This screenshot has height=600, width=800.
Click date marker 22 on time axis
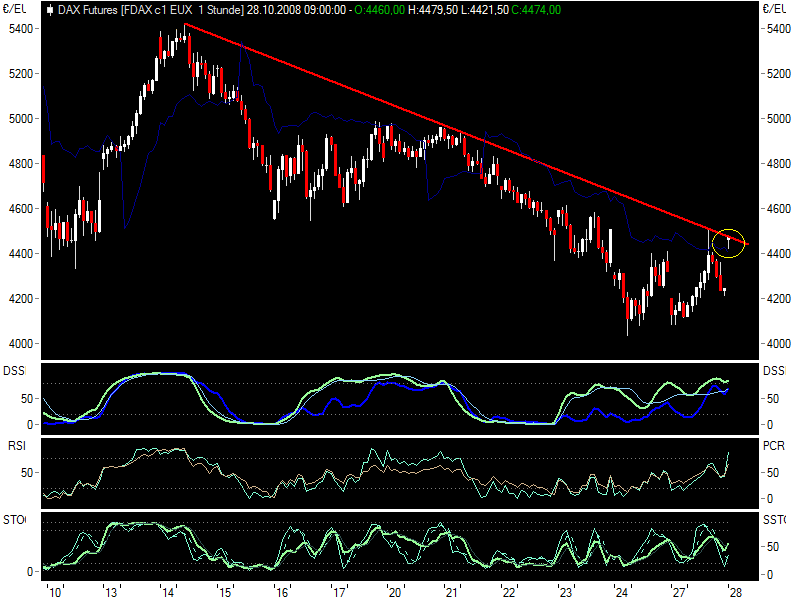pyautogui.click(x=509, y=592)
